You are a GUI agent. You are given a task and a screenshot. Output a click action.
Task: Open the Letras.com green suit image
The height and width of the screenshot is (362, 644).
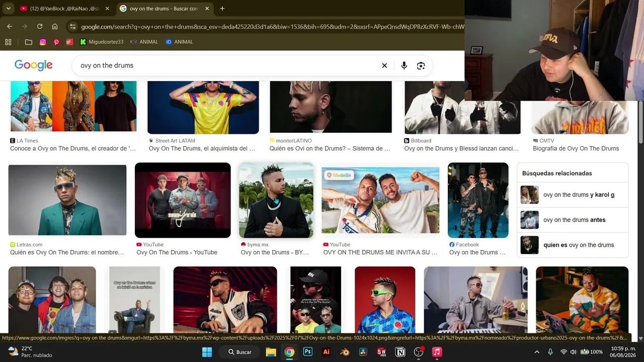(67, 200)
